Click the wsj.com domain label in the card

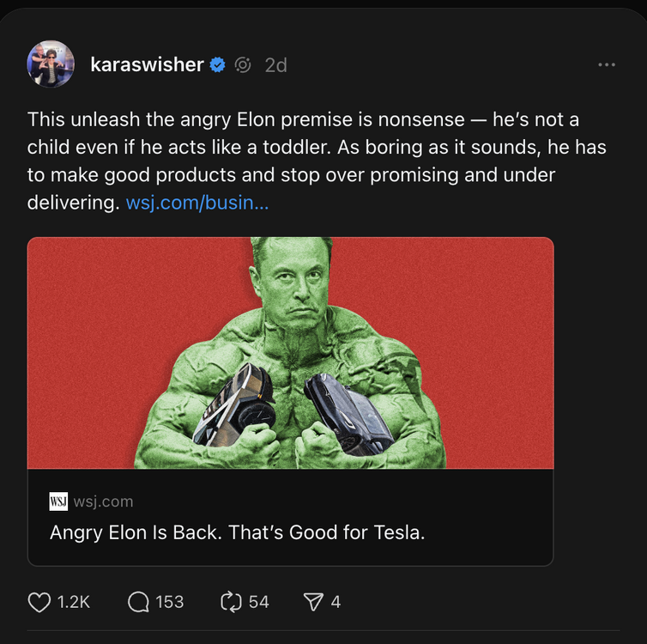(103, 501)
